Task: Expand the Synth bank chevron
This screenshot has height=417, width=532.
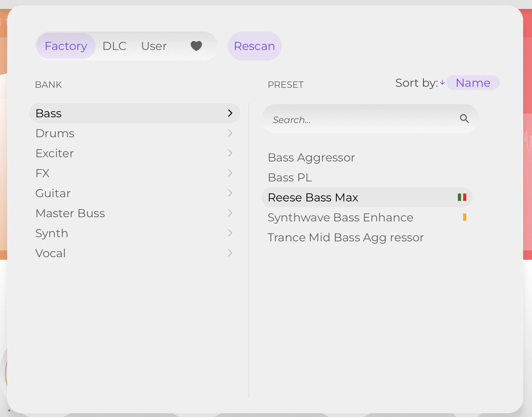Action: (x=230, y=233)
